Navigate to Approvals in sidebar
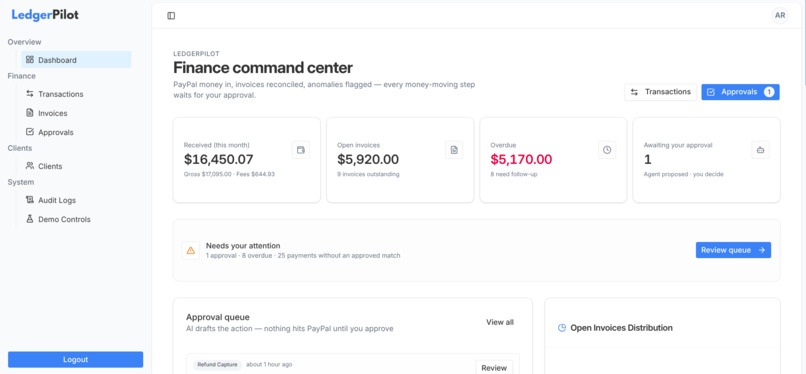Image resolution: width=806 pixels, height=374 pixels. pos(76,132)
